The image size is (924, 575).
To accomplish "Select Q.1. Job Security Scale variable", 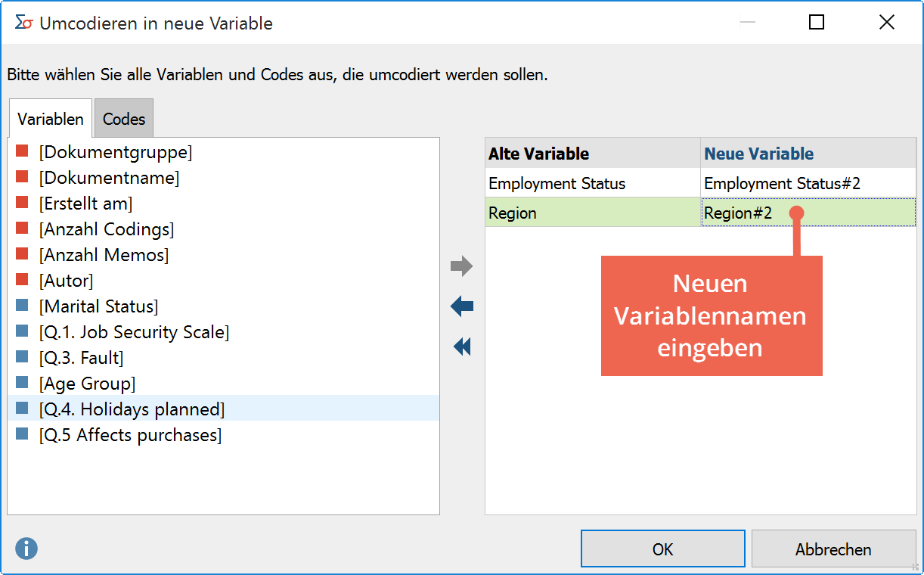I will click(134, 332).
